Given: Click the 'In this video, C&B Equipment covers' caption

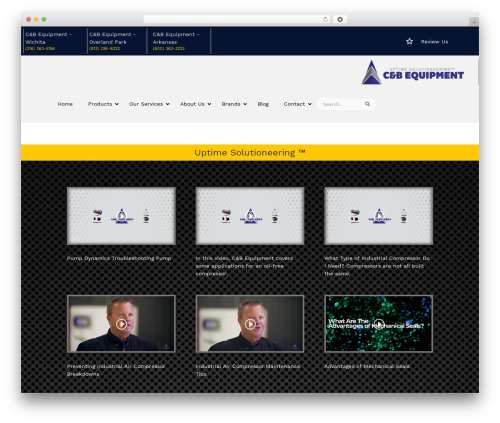Looking at the screenshot, I should [x=244, y=266].
